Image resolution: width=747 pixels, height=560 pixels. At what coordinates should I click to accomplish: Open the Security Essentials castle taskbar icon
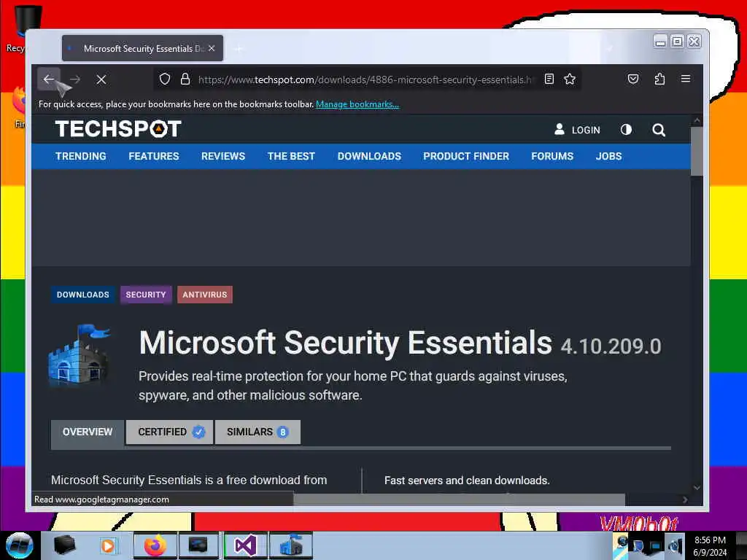click(291, 545)
